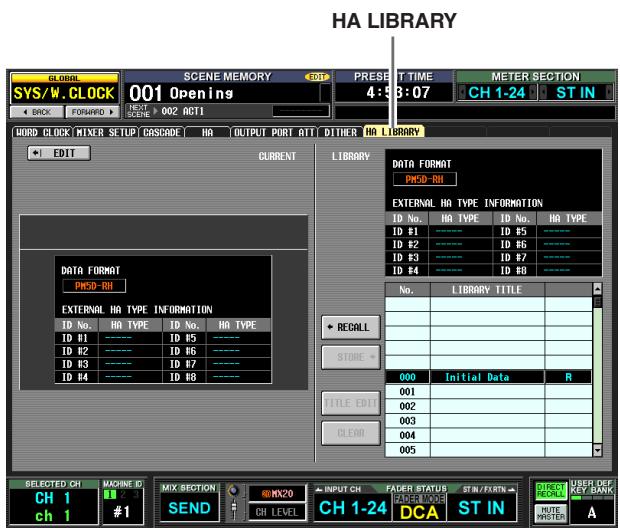Click the EDIT button in the CURRENT pane
Image resolution: width=620 pixels, height=531 pixels.
pos(59,153)
